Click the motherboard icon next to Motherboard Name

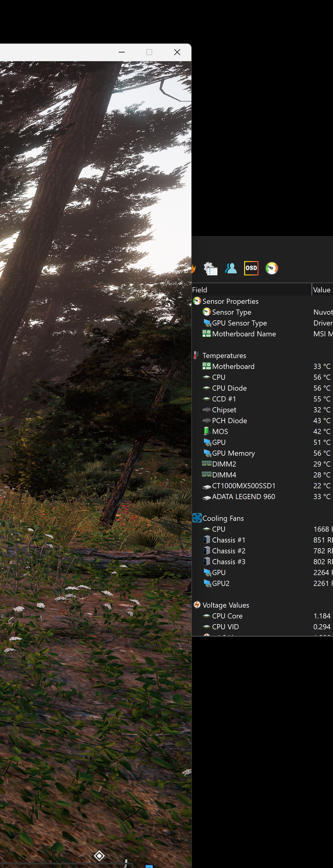pyautogui.click(x=206, y=334)
